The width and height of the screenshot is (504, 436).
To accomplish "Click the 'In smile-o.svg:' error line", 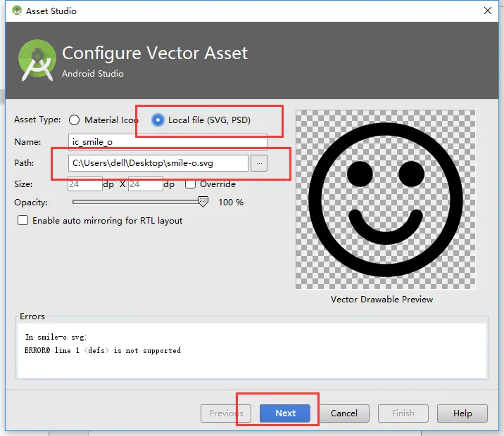I will [56, 337].
